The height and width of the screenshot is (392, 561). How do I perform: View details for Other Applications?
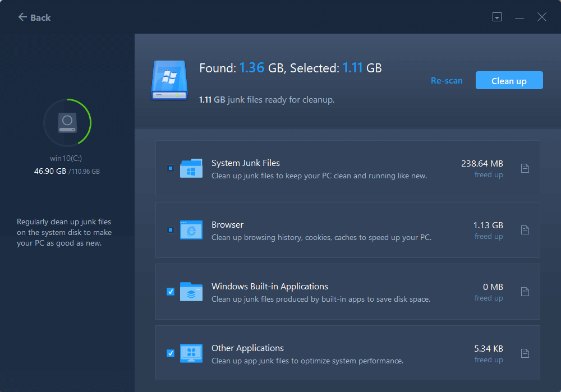525,353
